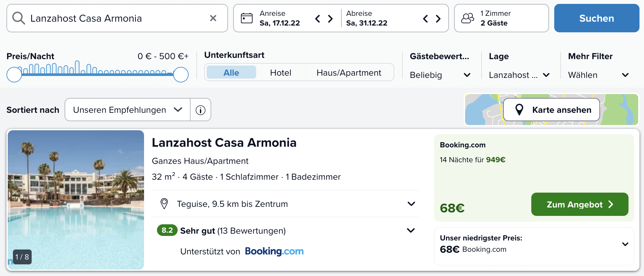Image resolution: width=644 pixels, height=276 pixels.
Task: Open the Unseren Empfehlungen sort dropdown
Action: pos(127,110)
